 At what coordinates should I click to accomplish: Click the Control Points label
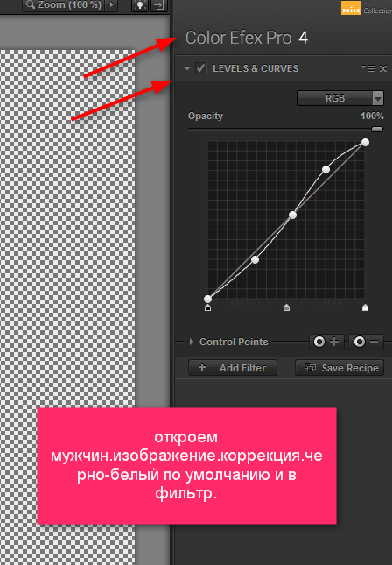pos(234,342)
